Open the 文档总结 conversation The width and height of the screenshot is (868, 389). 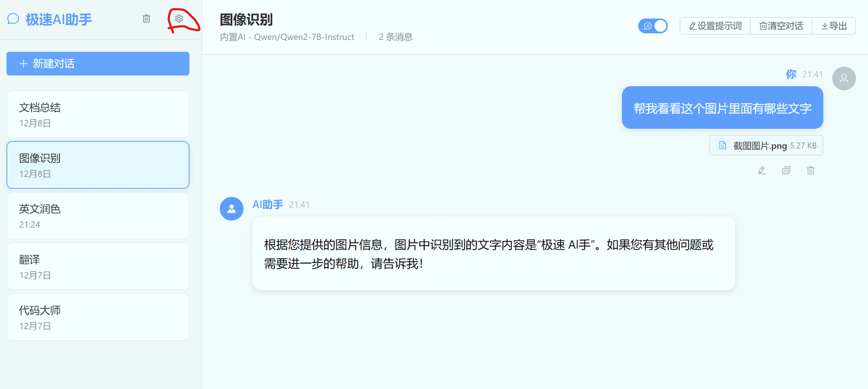(x=97, y=114)
